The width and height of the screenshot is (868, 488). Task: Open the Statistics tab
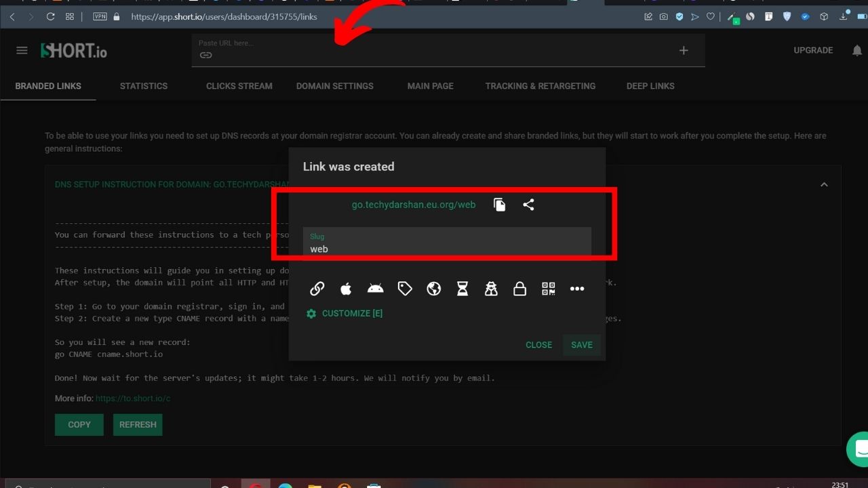pyautogui.click(x=144, y=86)
